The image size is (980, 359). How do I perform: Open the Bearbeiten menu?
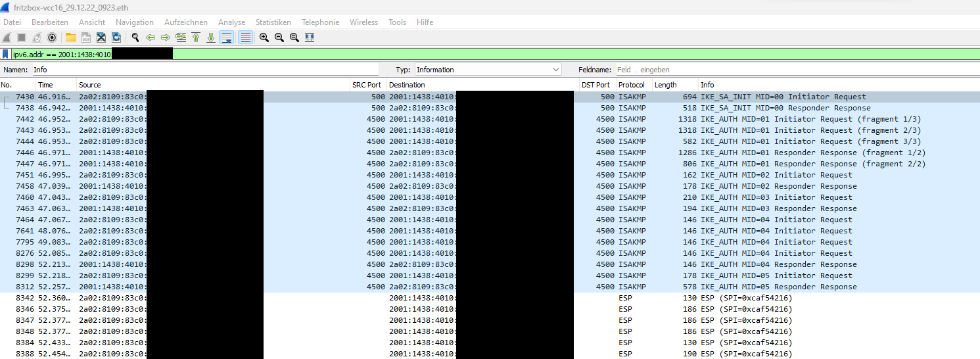(x=50, y=22)
